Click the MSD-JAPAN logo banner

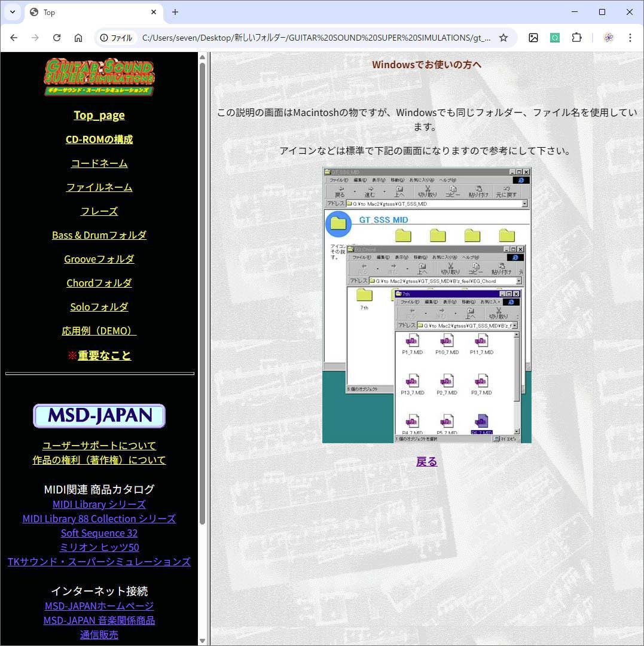99,416
